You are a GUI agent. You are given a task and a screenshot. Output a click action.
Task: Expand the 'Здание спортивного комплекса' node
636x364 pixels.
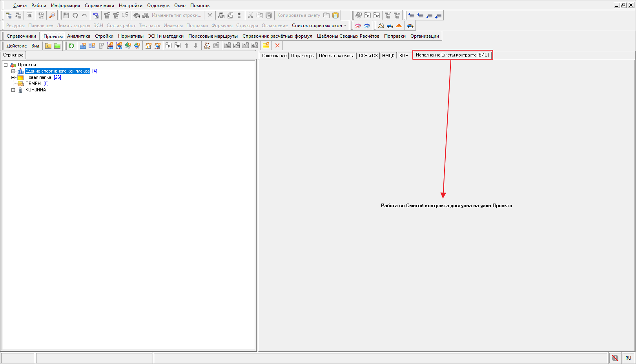13,71
